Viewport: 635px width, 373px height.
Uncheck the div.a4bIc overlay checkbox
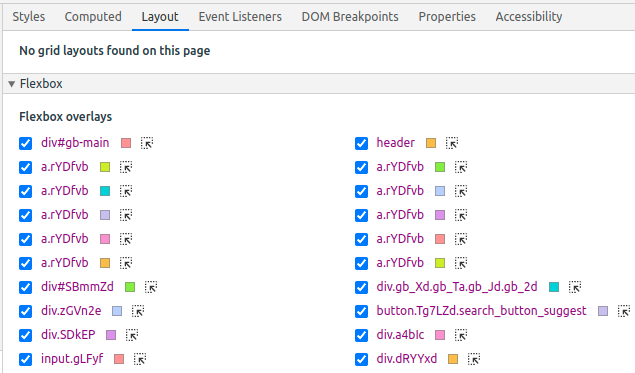(x=361, y=335)
